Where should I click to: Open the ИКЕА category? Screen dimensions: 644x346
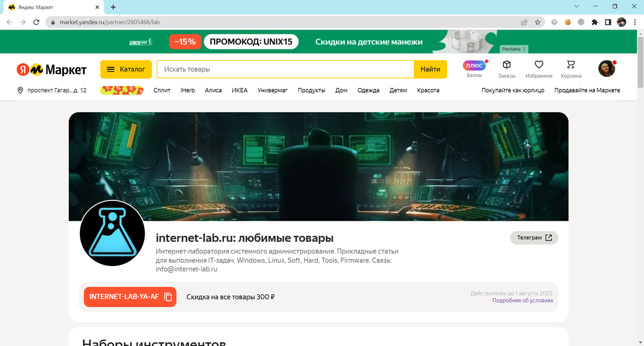coord(239,90)
